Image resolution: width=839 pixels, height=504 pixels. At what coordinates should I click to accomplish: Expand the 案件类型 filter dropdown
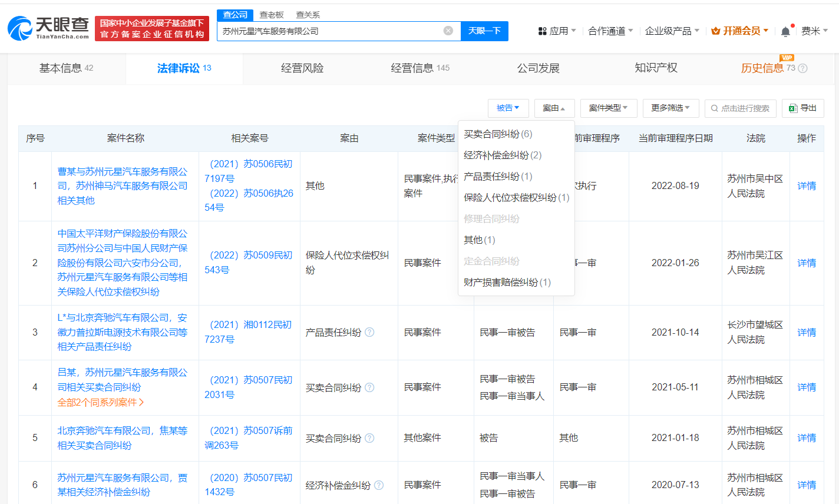[x=609, y=108]
